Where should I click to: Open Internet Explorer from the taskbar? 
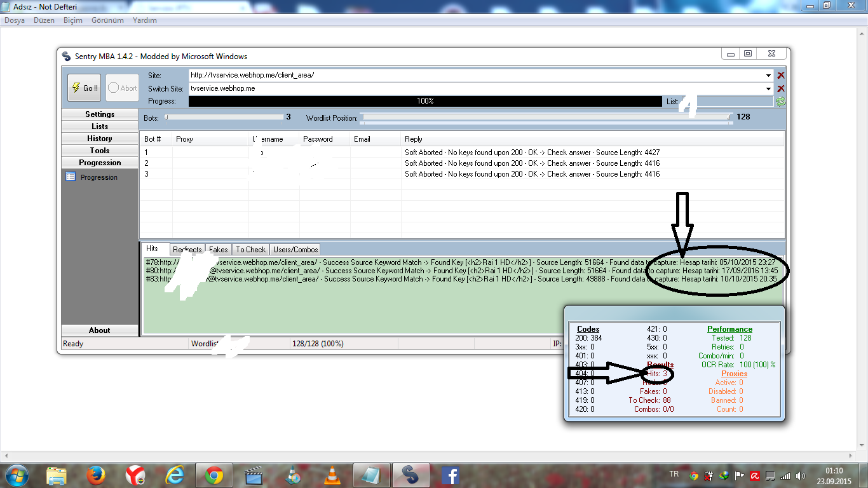pos(175,475)
